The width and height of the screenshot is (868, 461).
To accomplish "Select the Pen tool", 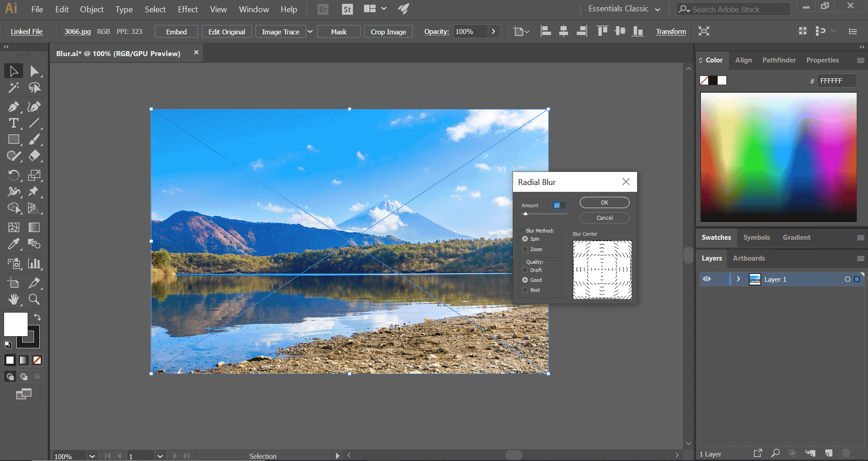I will (x=13, y=107).
